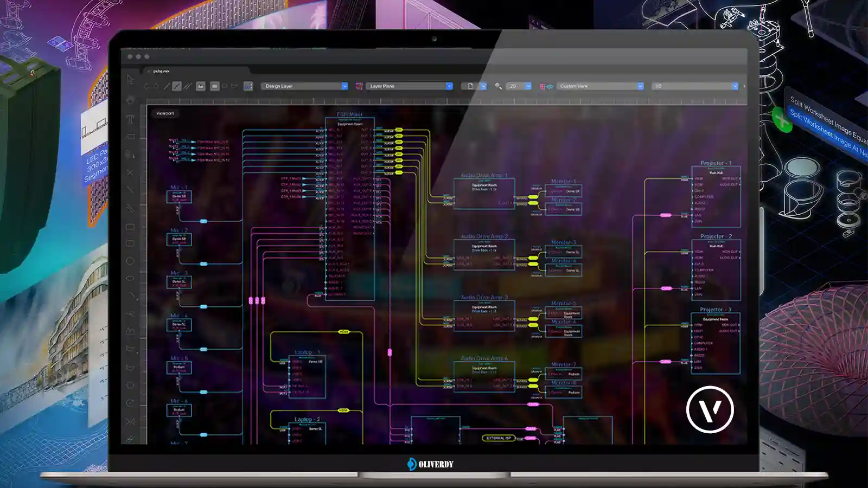Image resolution: width=868 pixels, height=488 pixels.
Task: Select the Rounded Rectangle tool
Action: (130, 243)
